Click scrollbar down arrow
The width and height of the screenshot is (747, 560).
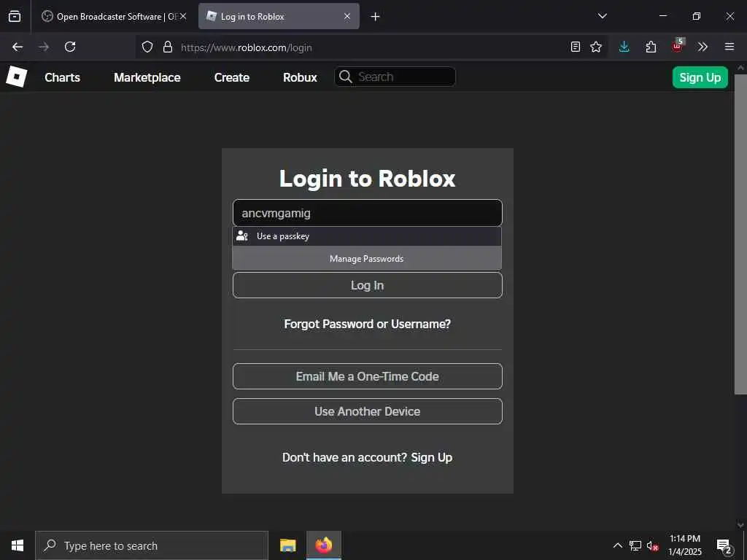[740, 525]
